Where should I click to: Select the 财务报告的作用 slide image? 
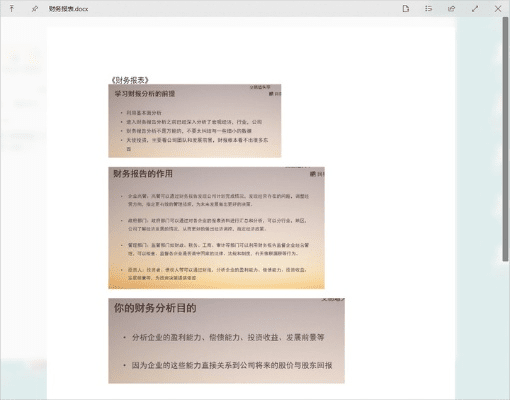tap(216, 228)
